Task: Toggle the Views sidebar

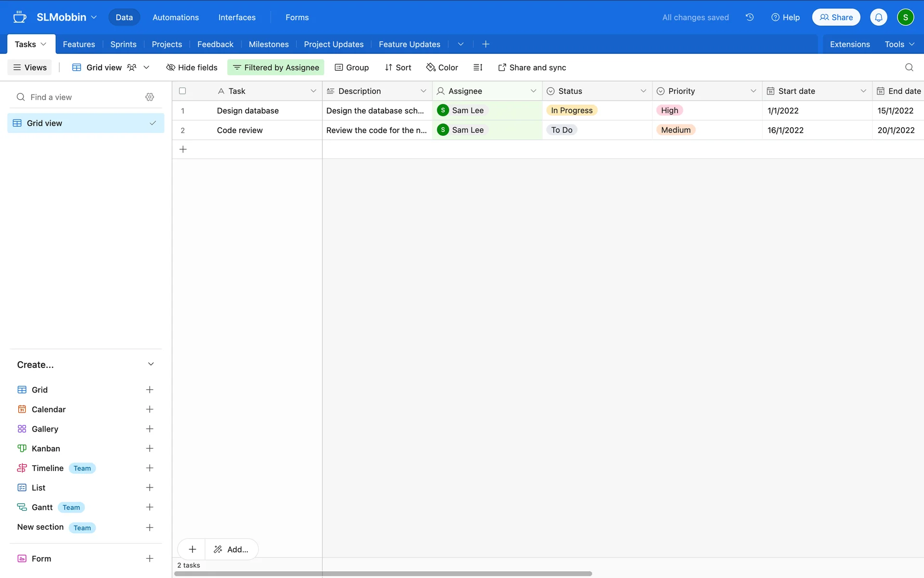Action: (30, 67)
